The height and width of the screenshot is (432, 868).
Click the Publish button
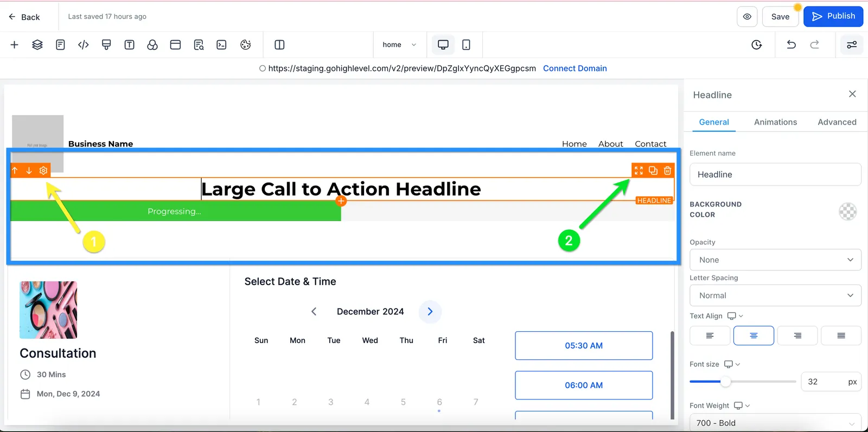833,17
